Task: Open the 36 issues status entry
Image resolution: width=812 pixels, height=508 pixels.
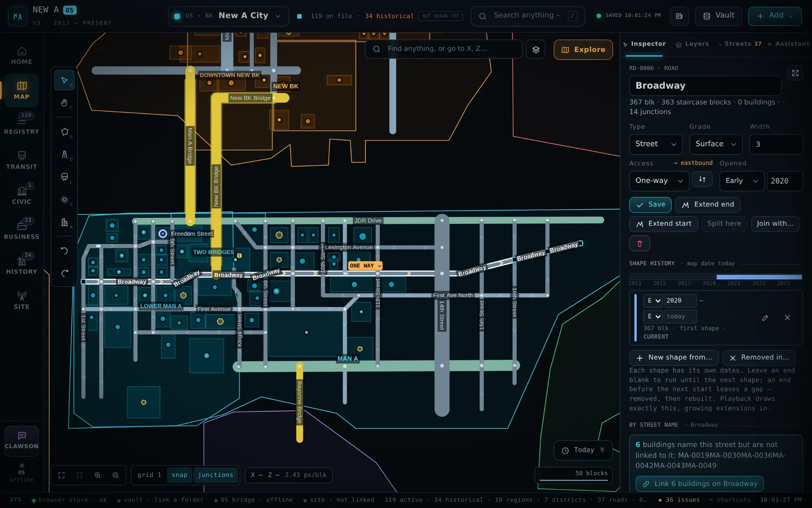Action: click(679, 500)
